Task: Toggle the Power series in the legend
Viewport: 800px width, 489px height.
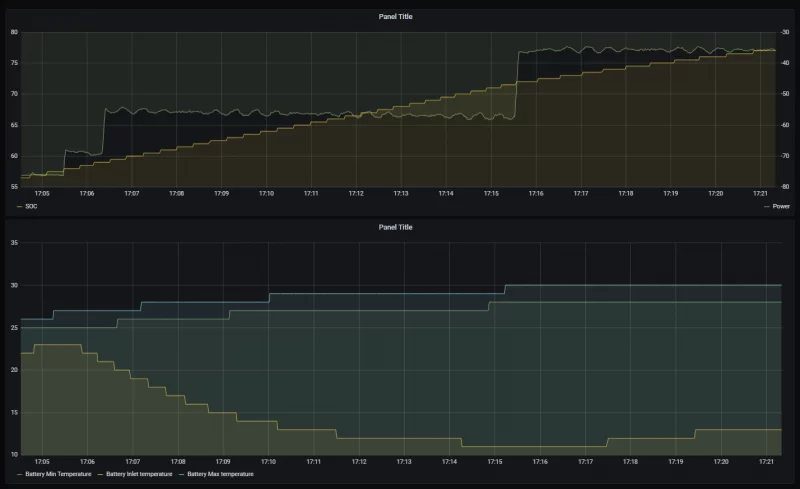Action: pyautogui.click(x=781, y=206)
